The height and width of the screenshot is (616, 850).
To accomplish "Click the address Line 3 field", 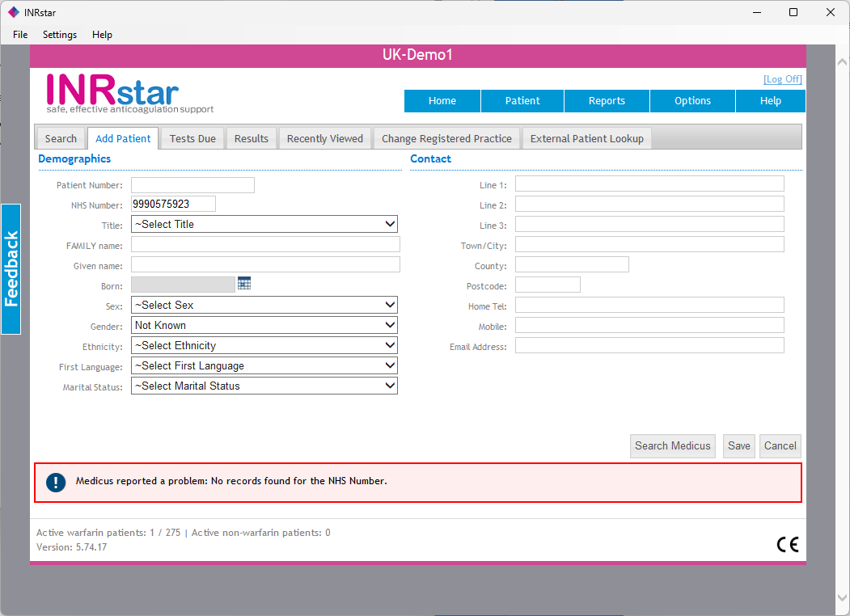I will tap(649, 224).
